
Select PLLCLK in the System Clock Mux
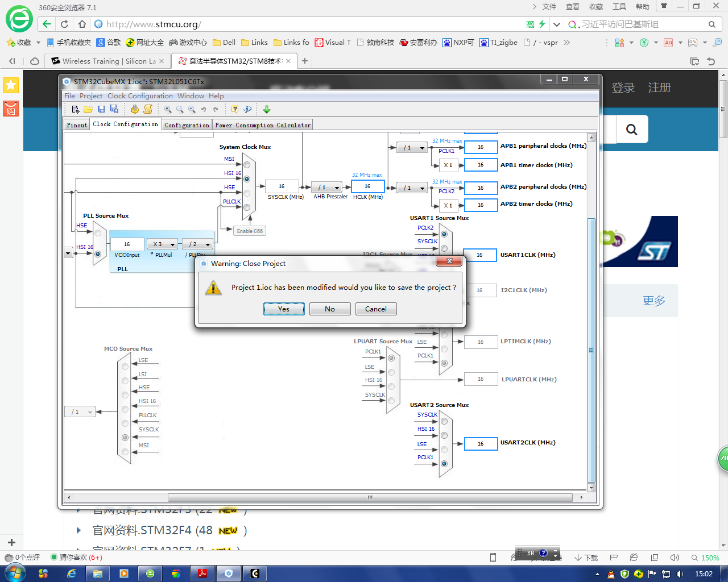point(247,207)
